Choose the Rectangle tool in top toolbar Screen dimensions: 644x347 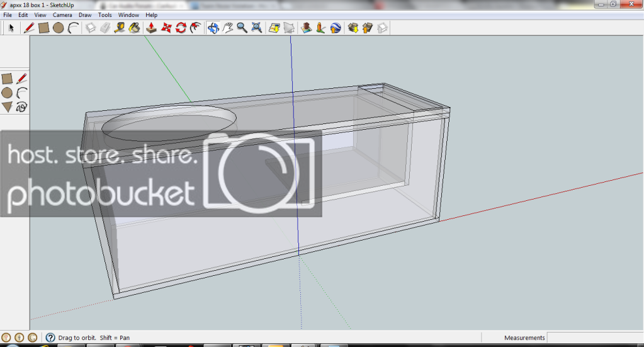point(43,28)
